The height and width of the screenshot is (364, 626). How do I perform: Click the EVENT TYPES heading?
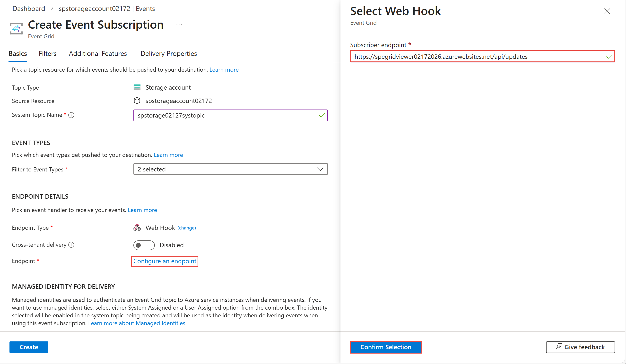tap(31, 143)
